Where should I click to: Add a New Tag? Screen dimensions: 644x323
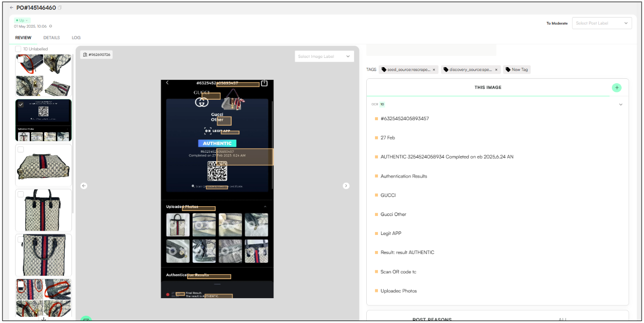pyautogui.click(x=517, y=70)
